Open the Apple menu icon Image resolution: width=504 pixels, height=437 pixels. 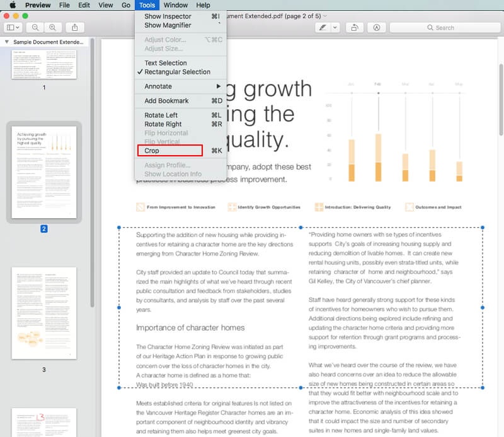(x=13, y=5)
